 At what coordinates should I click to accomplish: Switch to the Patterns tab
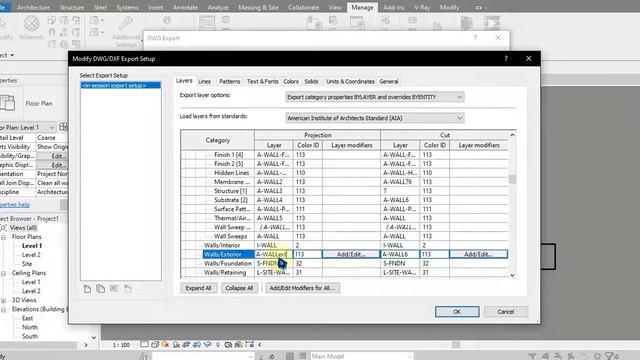click(229, 81)
